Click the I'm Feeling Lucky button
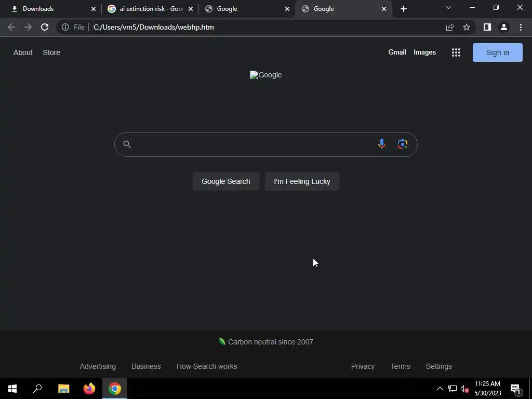Screen dimensions: 532x399 (302, 181)
